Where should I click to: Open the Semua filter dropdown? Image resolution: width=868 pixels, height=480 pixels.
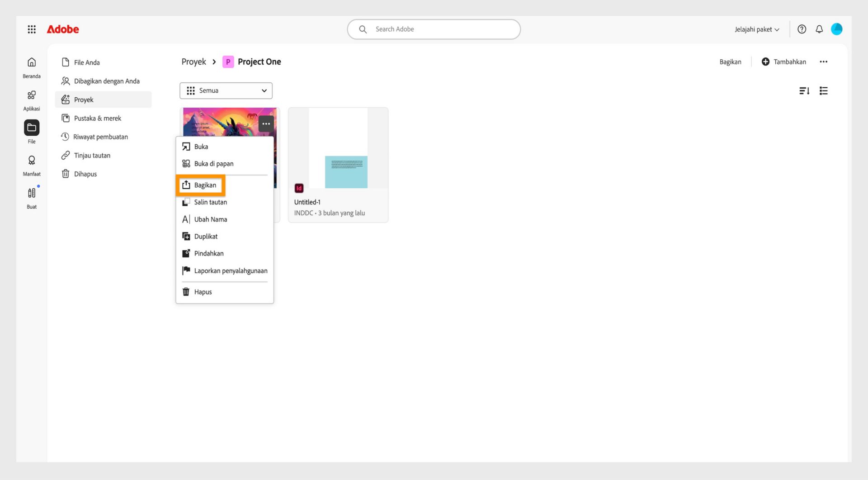point(226,90)
